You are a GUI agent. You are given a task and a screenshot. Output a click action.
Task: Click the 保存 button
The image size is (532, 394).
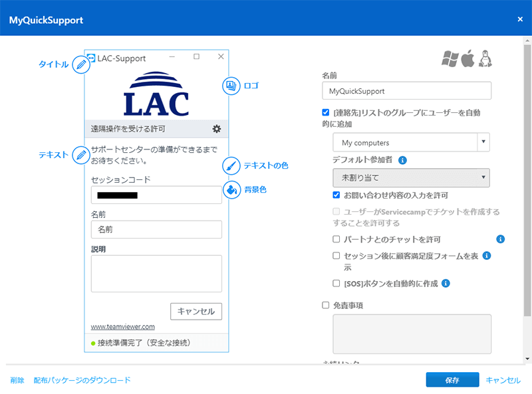453,380
